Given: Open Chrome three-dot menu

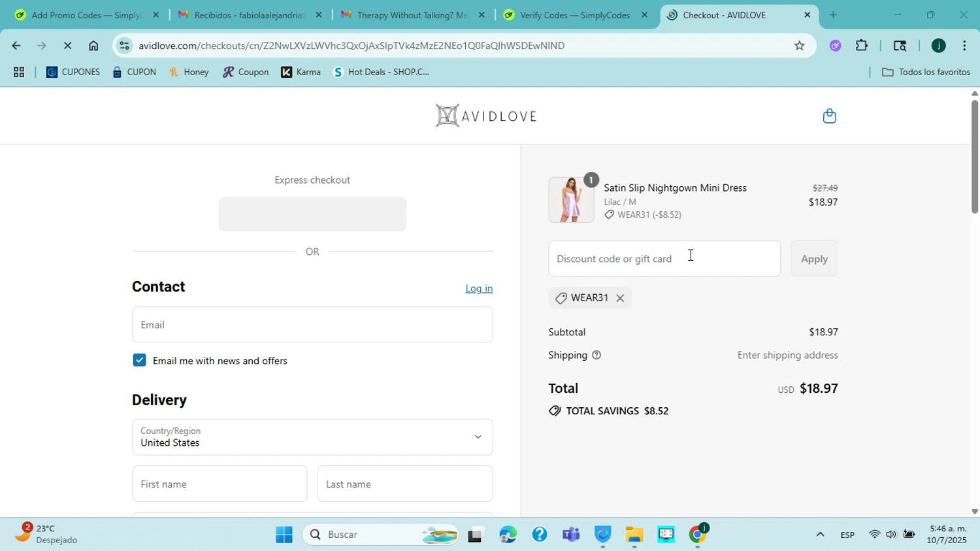Looking at the screenshot, I should click(964, 45).
